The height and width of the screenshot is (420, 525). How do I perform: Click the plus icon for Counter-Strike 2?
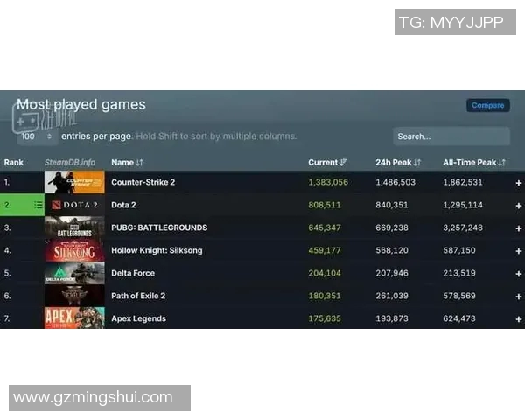[518, 183]
